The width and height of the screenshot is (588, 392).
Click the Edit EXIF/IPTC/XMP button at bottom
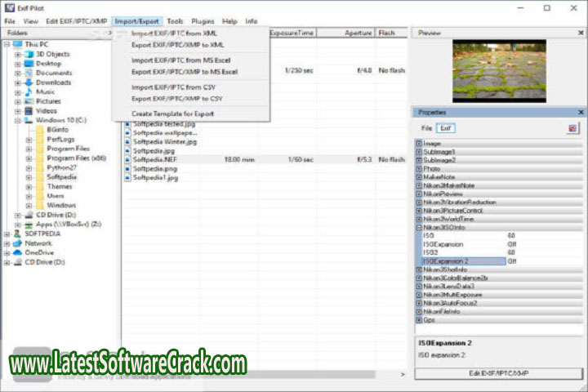pos(498,373)
